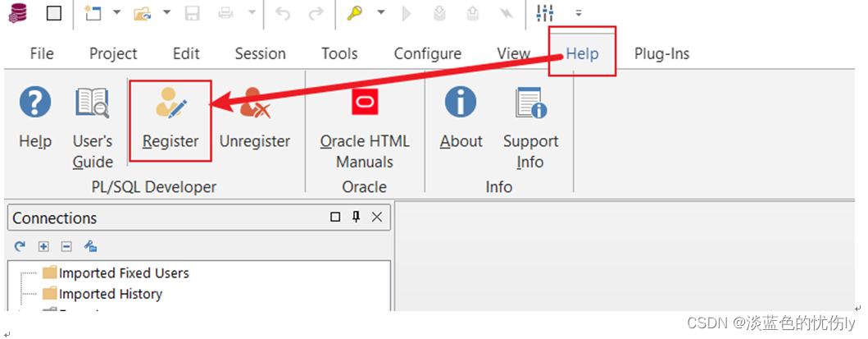The width and height of the screenshot is (868, 339).
Task: Click the Connections panel title
Action: point(55,218)
